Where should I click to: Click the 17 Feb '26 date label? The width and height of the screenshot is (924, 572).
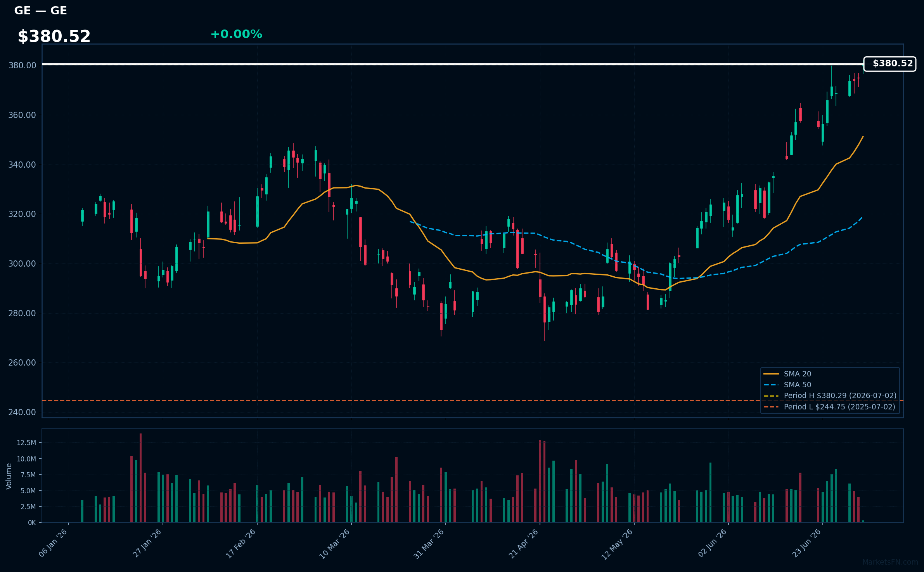pos(241,543)
